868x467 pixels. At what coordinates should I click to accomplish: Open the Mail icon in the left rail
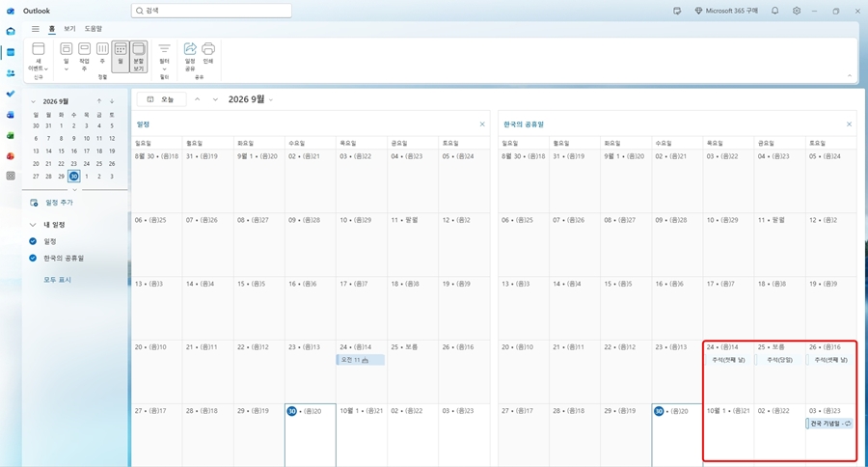point(11,32)
